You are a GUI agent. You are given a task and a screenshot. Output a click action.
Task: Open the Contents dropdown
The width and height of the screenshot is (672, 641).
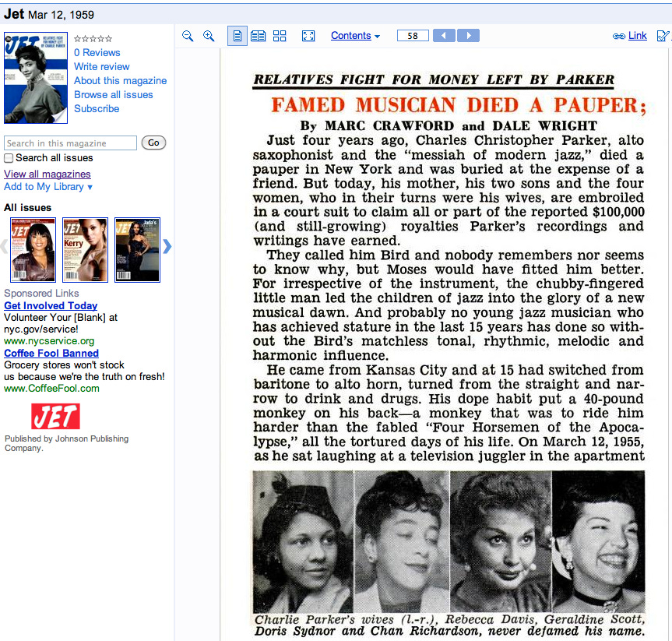coord(355,36)
